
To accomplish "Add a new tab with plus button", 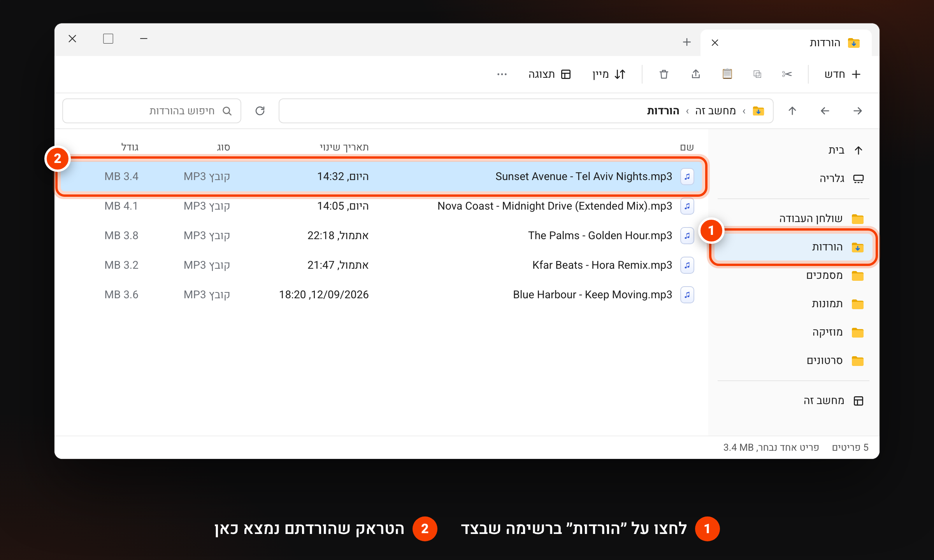I will (687, 42).
